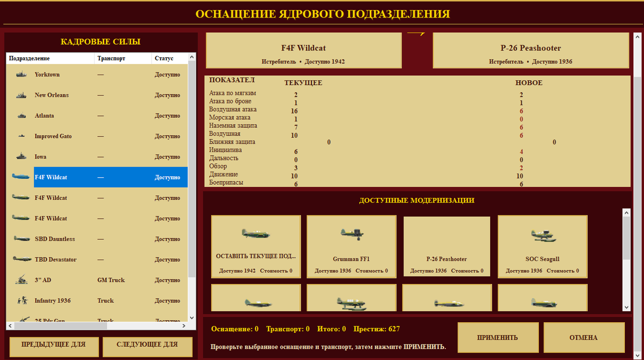Select the Yorktown carrier unit icon
644x360 pixels.
coord(21,75)
